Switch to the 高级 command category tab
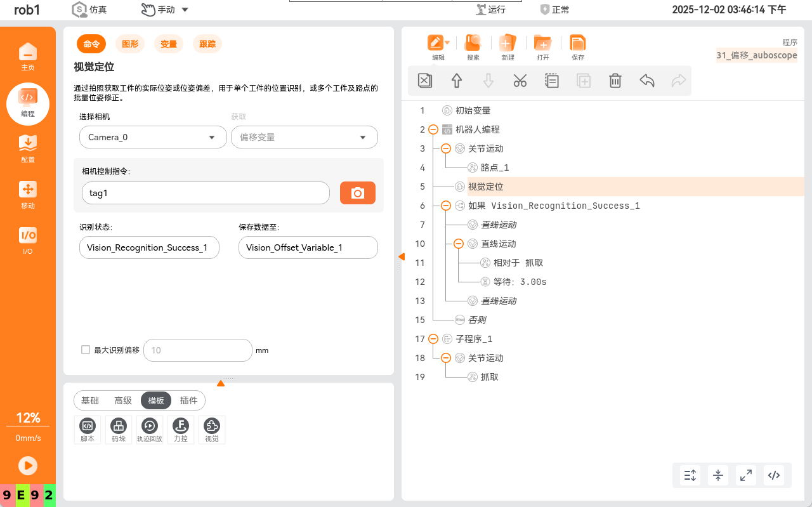Image resolution: width=812 pixels, height=507 pixels. 123,400
